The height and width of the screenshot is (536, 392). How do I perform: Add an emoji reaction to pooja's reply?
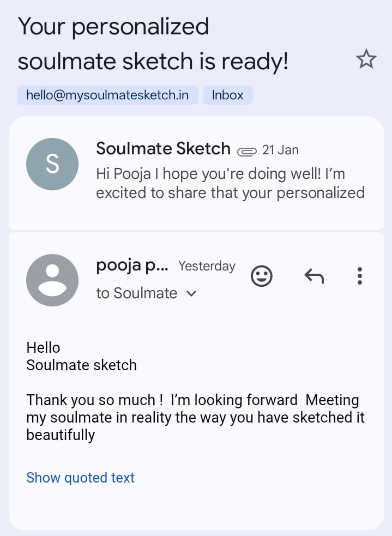tap(261, 276)
